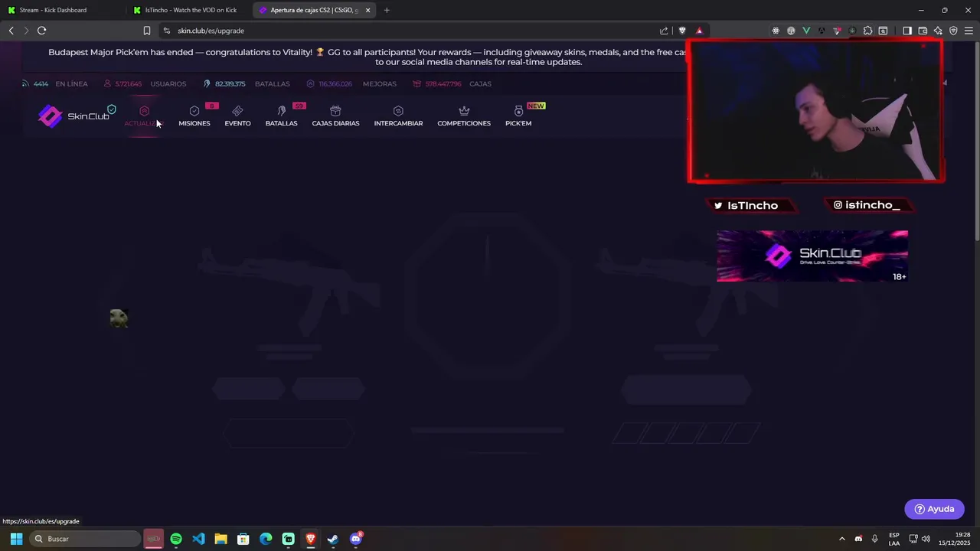Select the Actualizar upgrade menu item
980x551 pixels.
click(144, 116)
